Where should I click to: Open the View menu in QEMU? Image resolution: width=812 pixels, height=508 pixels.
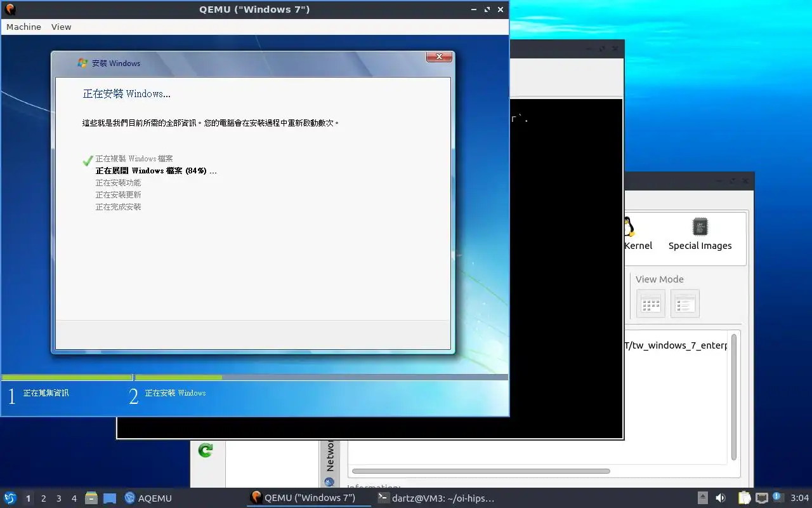click(61, 27)
